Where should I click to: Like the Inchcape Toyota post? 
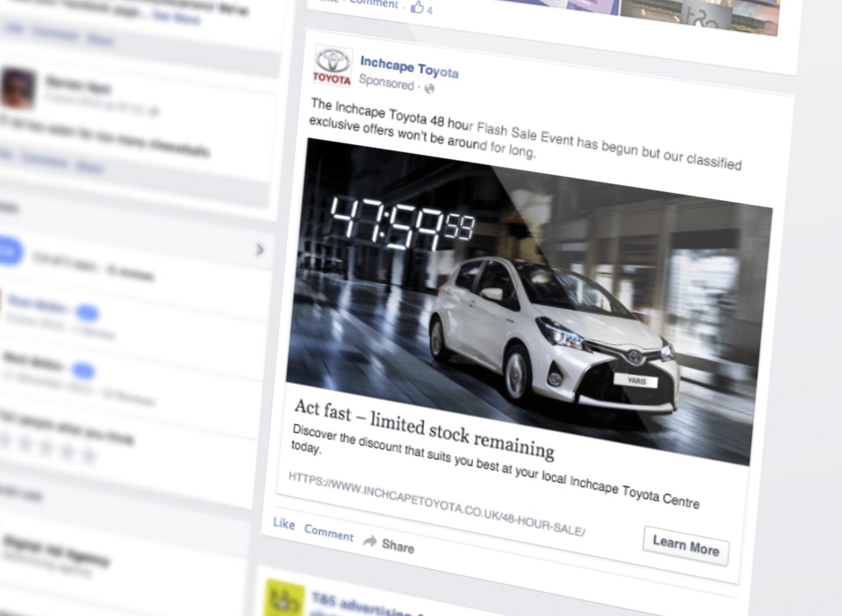coord(284,524)
